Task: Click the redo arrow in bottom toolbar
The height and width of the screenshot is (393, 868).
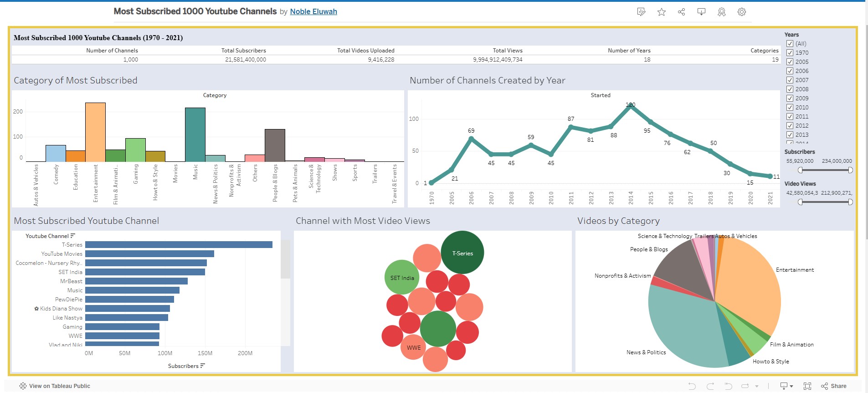Action: tap(710, 386)
